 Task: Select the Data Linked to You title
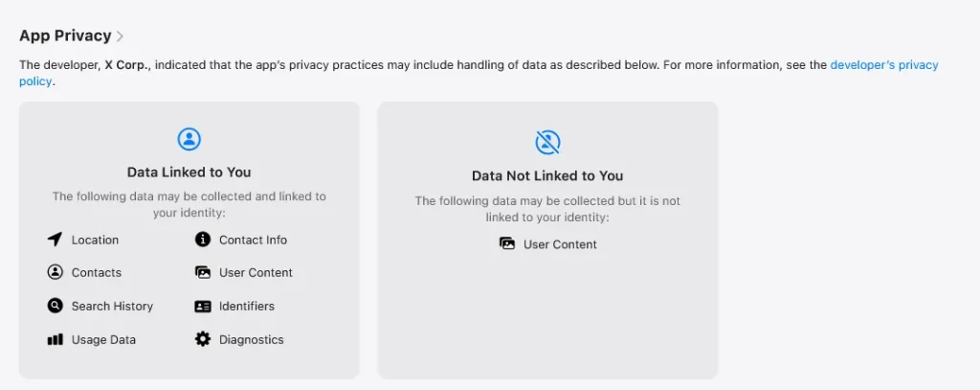pos(189,172)
